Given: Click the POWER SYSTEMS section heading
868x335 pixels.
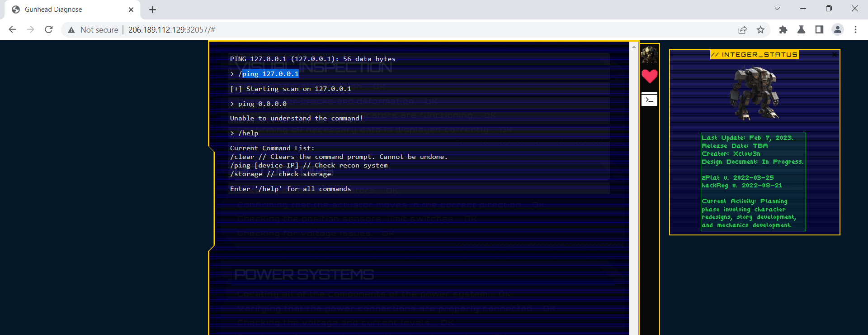Looking at the screenshot, I should click(304, 274).
